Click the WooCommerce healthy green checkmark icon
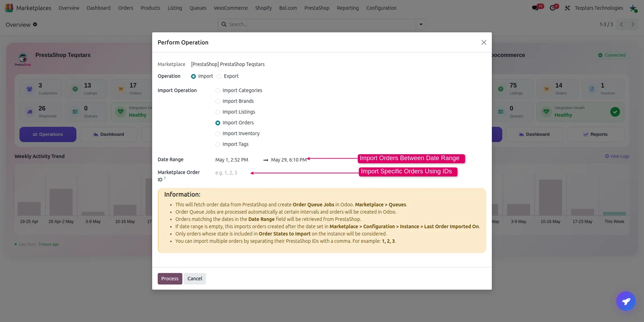The image size is (644, 322). tap(615, 112)
